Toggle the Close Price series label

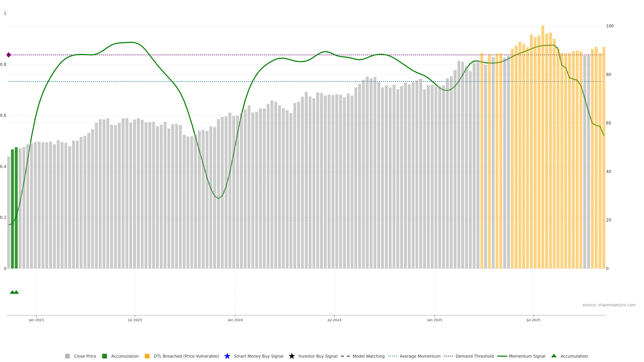point(85,356)
